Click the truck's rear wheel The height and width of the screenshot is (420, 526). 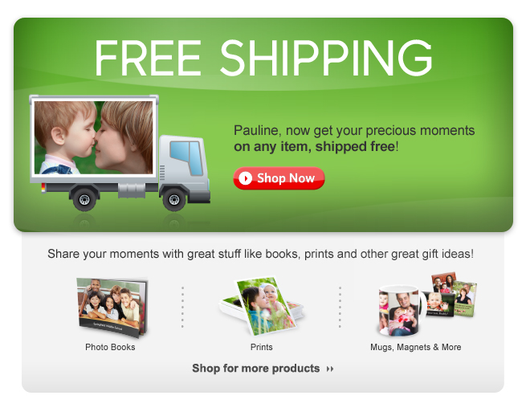point(84,200)
